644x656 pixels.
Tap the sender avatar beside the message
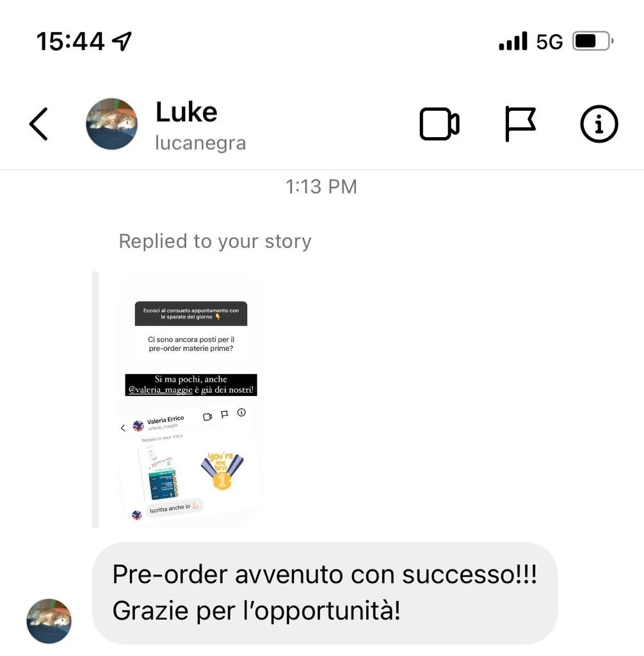(49, 621)
